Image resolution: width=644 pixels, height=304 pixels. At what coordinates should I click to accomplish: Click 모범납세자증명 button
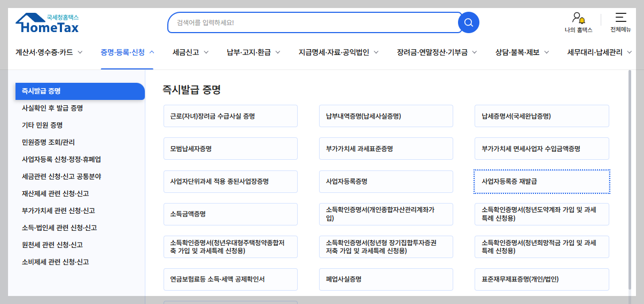click(230, 149)
